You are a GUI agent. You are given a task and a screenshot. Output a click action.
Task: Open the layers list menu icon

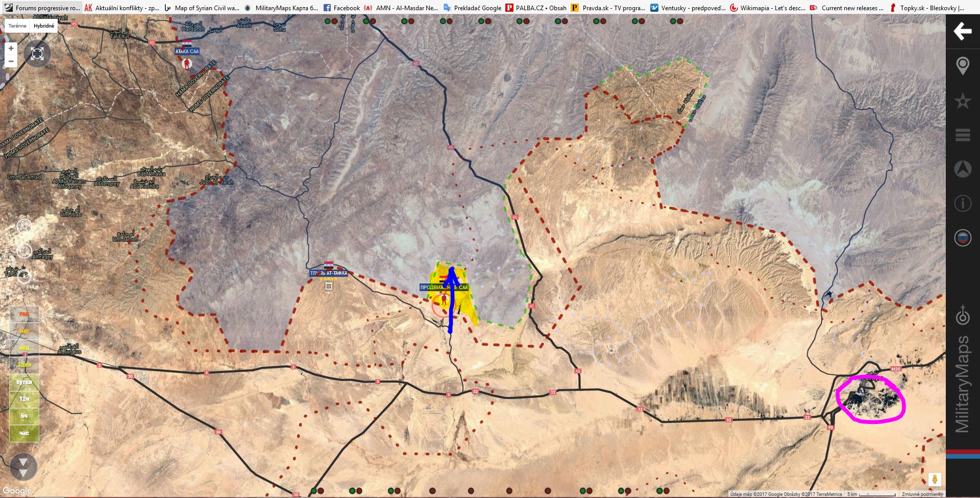pos(962,135)
